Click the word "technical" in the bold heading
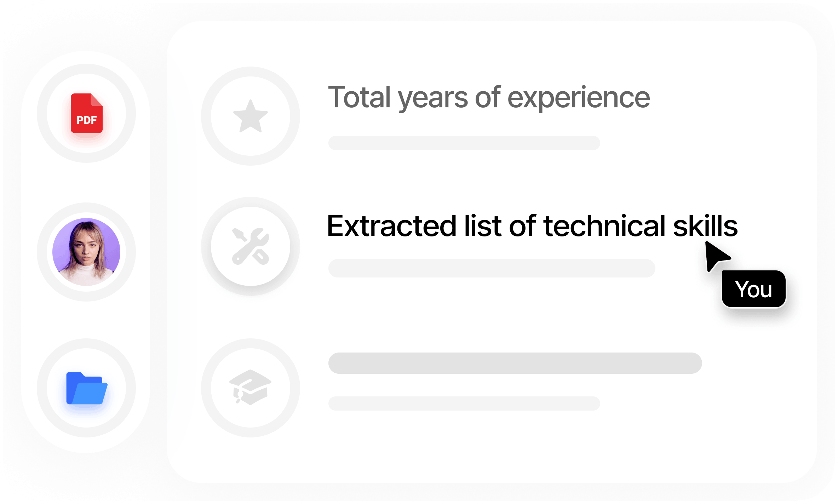Screen dimensions: 838x504 tap(605, 225)
